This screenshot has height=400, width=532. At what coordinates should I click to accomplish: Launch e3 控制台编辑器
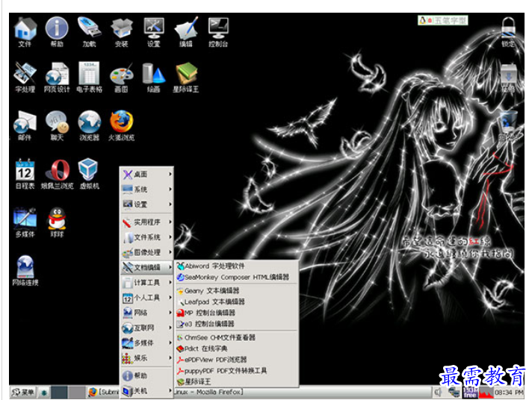pos(236,324)
